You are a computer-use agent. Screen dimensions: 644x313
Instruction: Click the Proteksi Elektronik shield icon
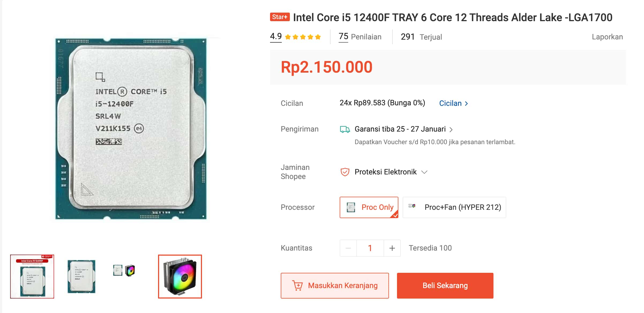point(345,172)
